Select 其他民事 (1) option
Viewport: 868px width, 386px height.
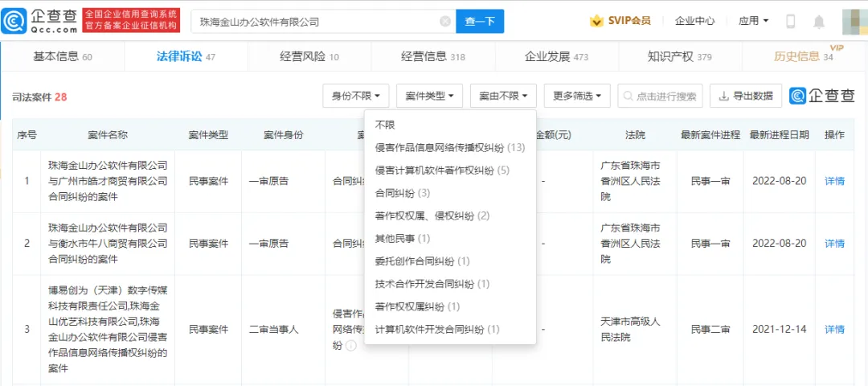450,239
